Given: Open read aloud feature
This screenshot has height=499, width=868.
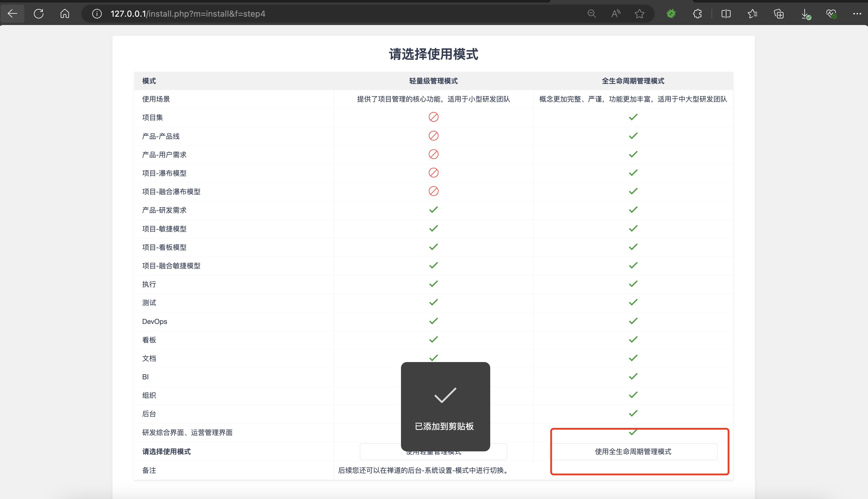Looking at the screenshot, I should [x=616, y=14].
